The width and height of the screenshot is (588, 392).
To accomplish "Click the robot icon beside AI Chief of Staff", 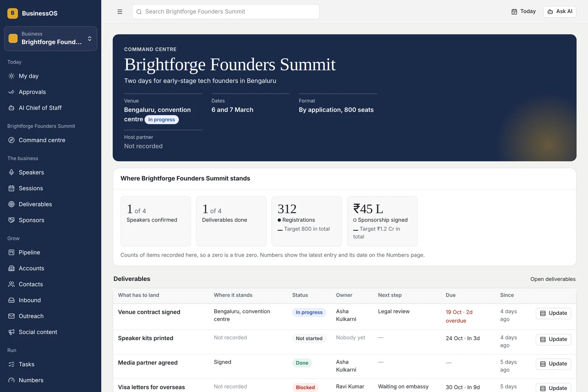I will (11, 108).
